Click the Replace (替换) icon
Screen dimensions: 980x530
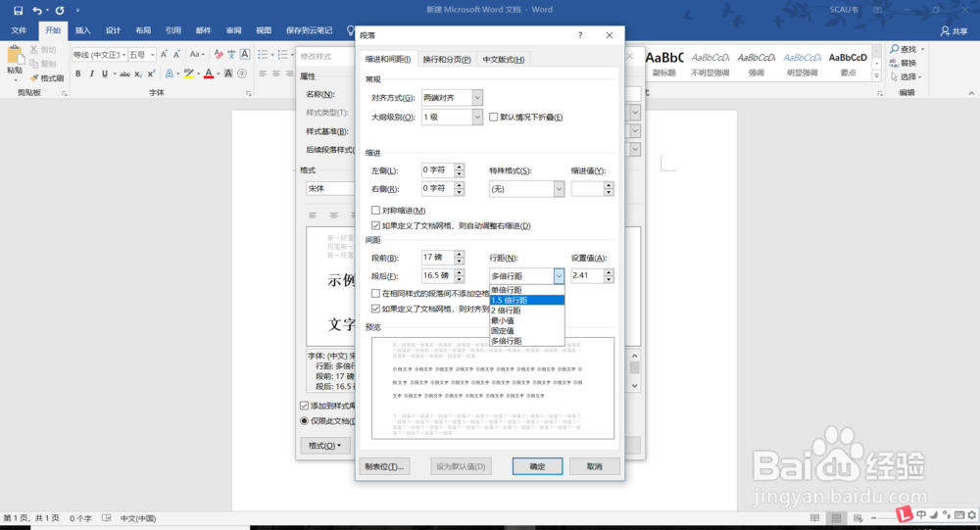click(895, 63)
